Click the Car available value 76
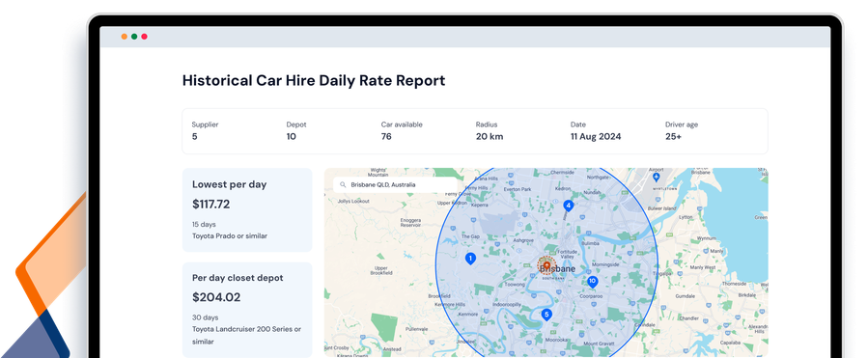This screenshot has width=868, height=358. coord(386,137)
